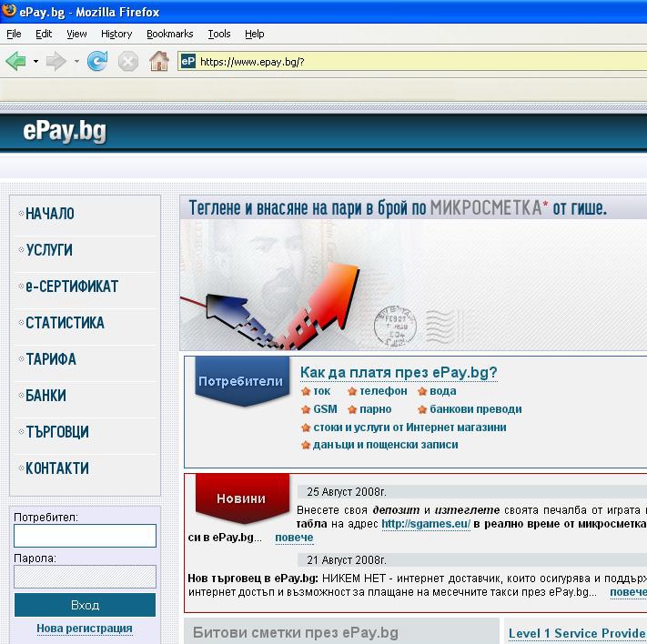Open the Help menu

tap(254, 34)
